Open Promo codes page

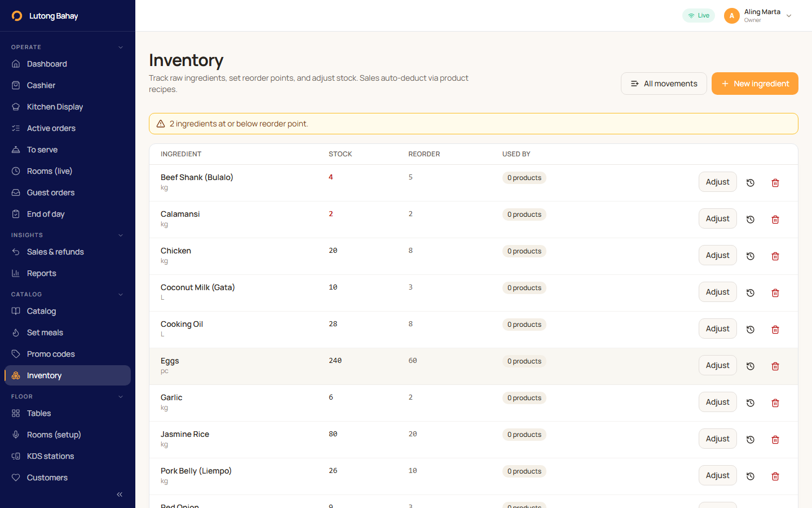coord(68,354)
